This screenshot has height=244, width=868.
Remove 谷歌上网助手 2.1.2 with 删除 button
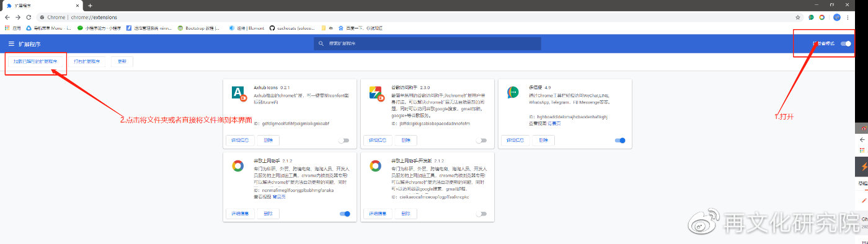(x=268, y=214)
